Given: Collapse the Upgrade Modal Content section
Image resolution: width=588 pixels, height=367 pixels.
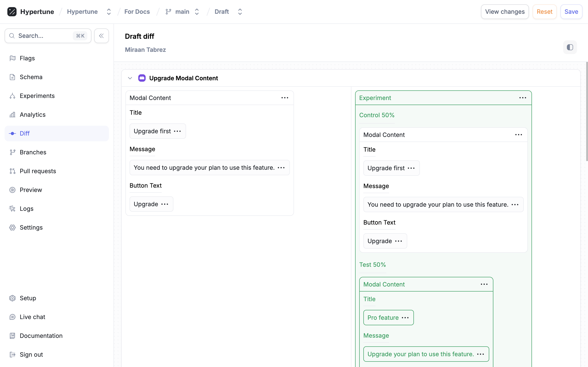Looking at the screenshot, I should pos(130,78).
